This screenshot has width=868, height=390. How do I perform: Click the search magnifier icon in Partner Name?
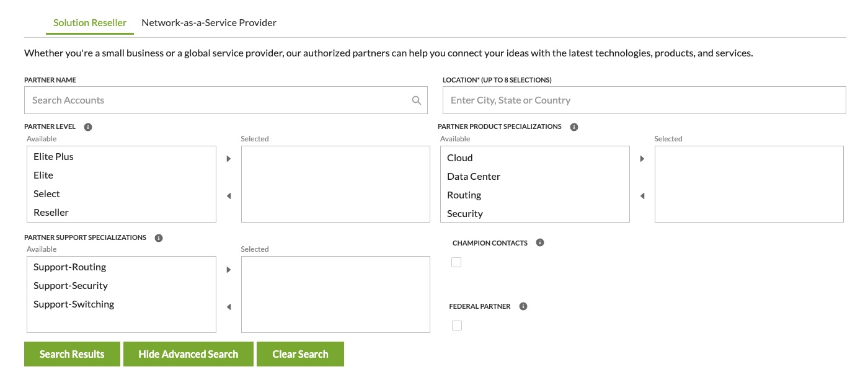coord(417,100)
